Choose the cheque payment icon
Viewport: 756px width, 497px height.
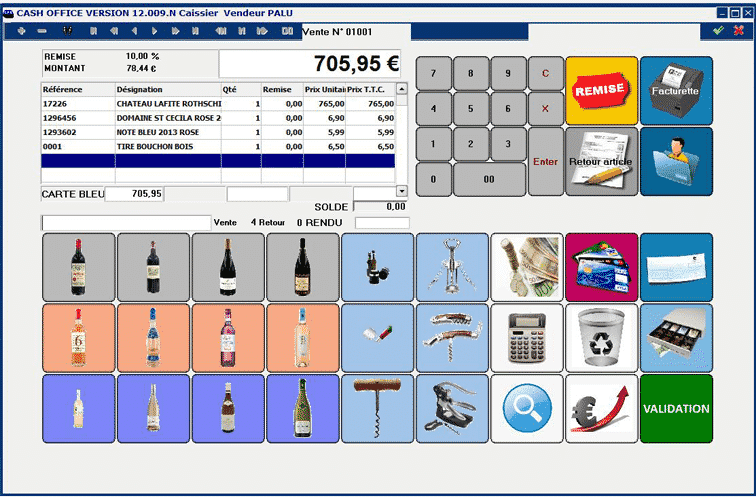676,266
